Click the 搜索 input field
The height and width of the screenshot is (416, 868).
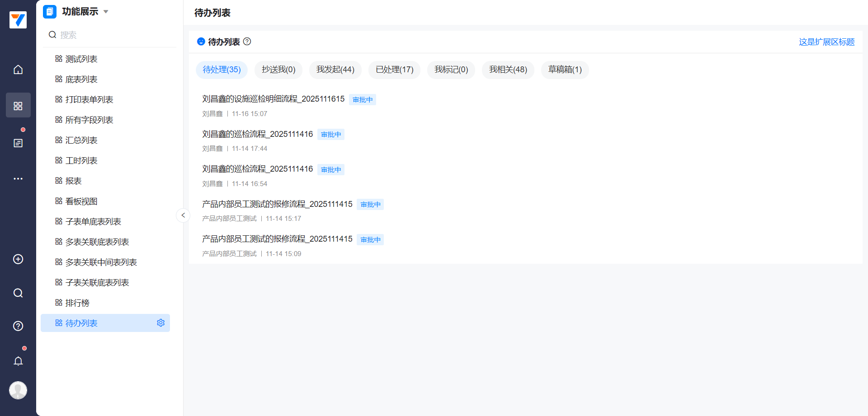[113, 35]
